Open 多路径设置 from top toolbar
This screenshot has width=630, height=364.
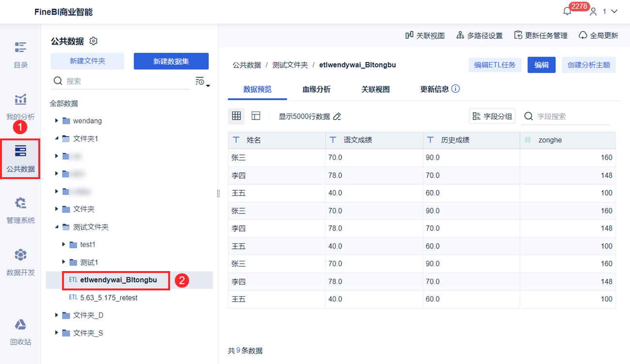point(479,35)
